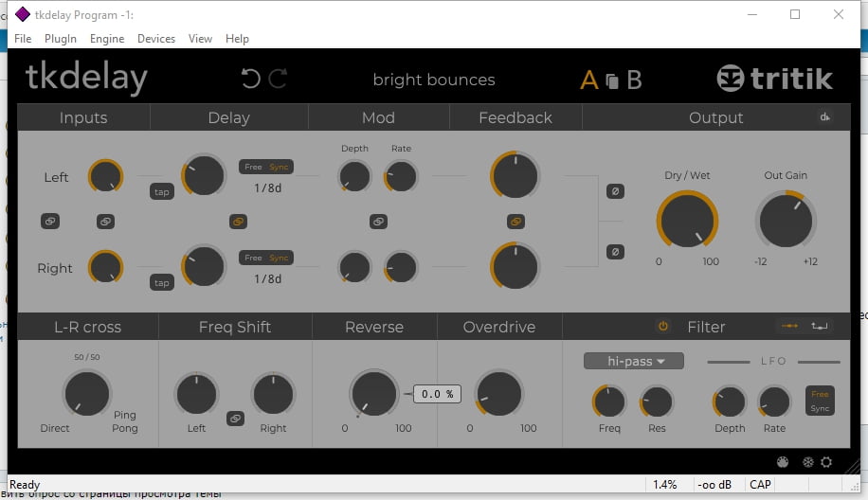Click the CAP status bar indicator
This screenshot has height=500, width=868.
(760, 485)
